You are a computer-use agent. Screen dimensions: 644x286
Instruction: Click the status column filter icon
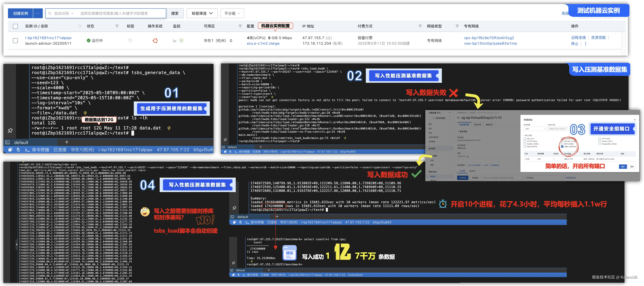(x=117, y=26)
